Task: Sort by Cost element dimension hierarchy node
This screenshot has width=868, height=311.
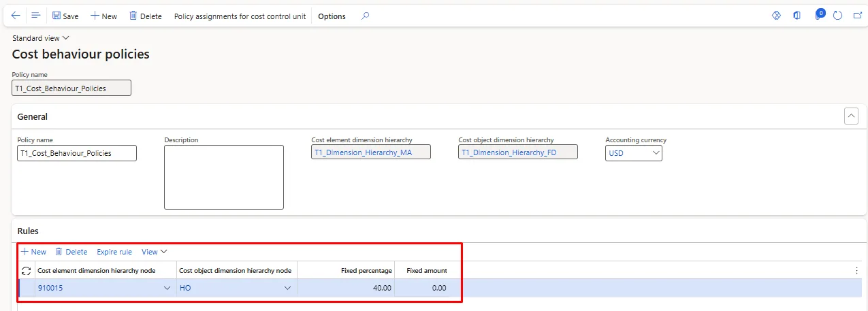Action: [106, 270]
